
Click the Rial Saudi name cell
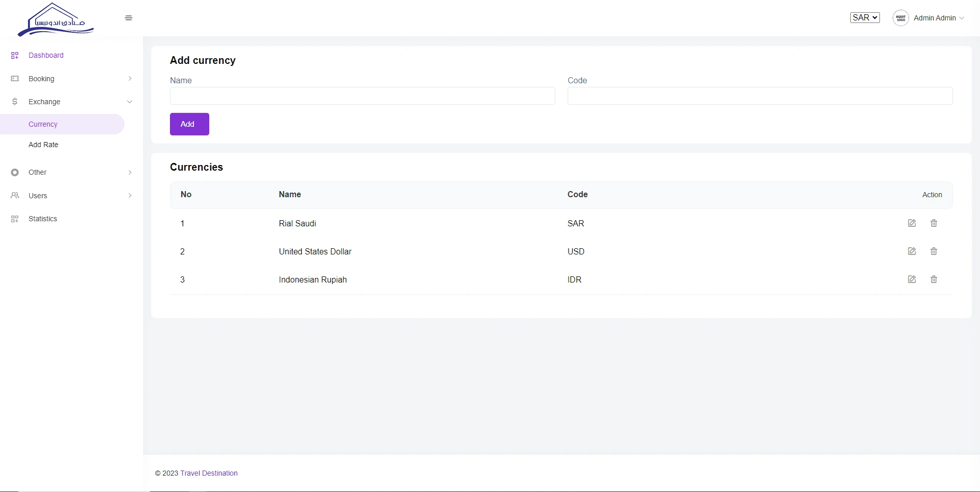click(298, 223)
